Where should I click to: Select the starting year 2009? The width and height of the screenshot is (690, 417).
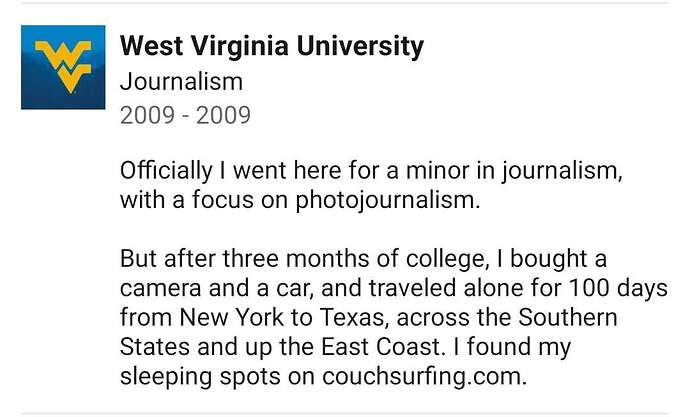[x=147, y=115]
